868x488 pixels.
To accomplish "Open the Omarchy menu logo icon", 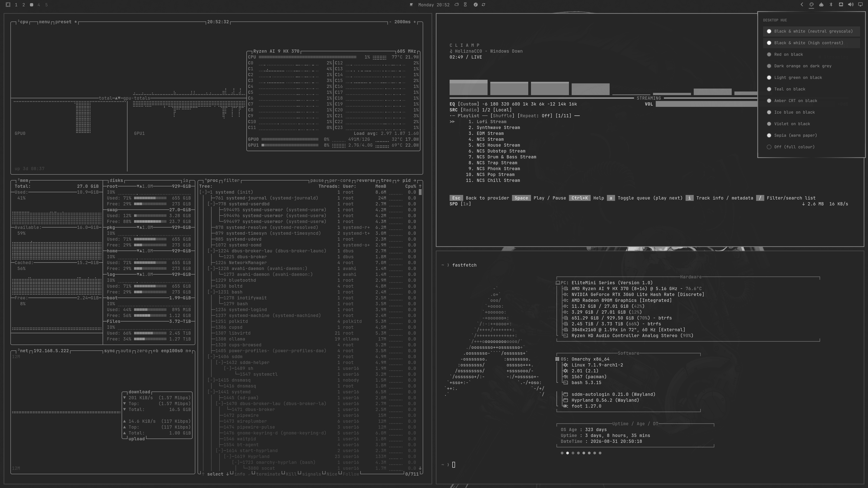I will [x=8, y=5].
